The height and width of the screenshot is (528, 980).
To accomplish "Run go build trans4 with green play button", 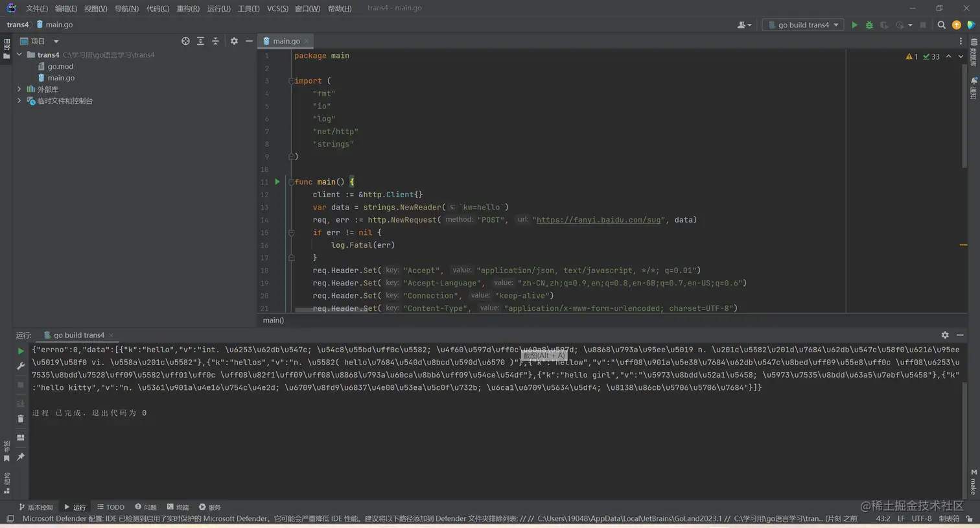I will click(854, 25).
